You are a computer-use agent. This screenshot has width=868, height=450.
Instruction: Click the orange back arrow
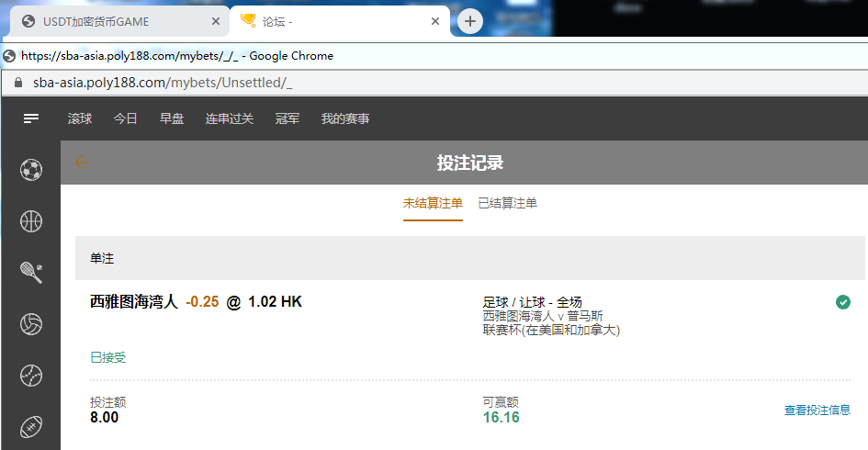(x=82, y=163)
